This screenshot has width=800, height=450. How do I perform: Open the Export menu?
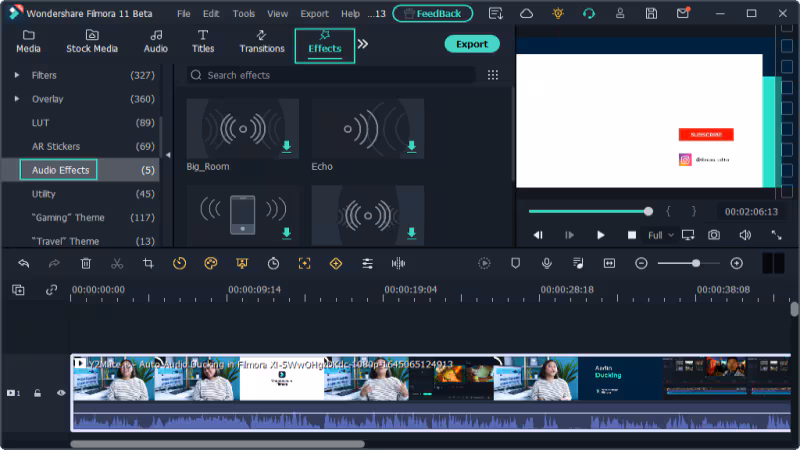tap(314, 14)
